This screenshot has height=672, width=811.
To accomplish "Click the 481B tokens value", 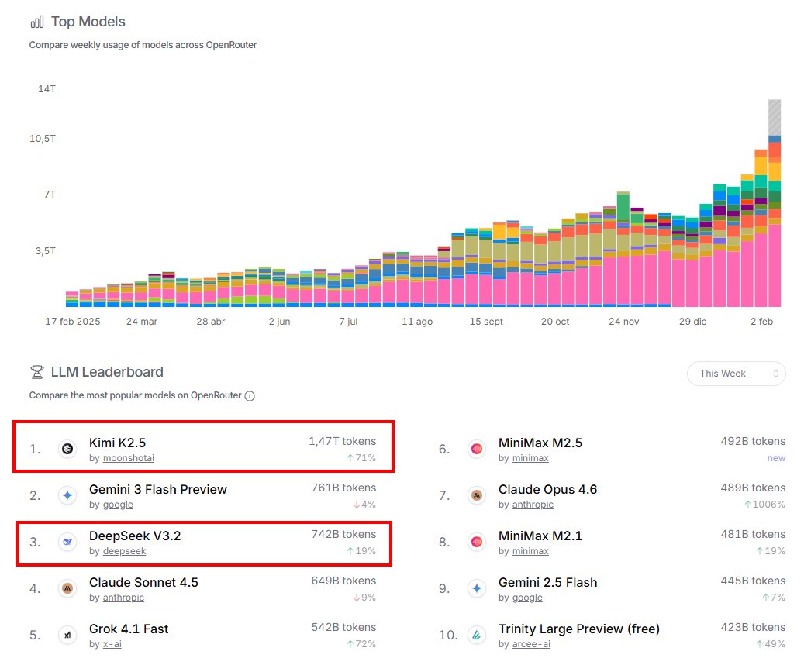I will tap(753, 535).
